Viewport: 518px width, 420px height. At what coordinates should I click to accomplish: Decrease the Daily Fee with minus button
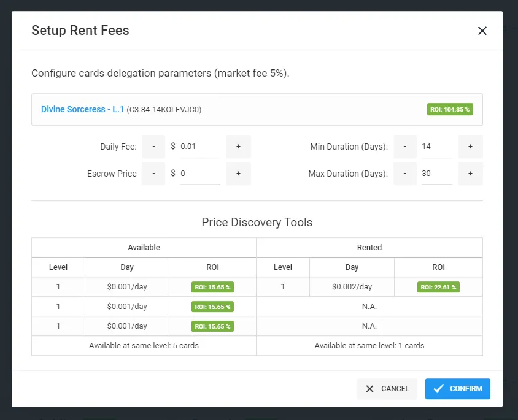153,147
